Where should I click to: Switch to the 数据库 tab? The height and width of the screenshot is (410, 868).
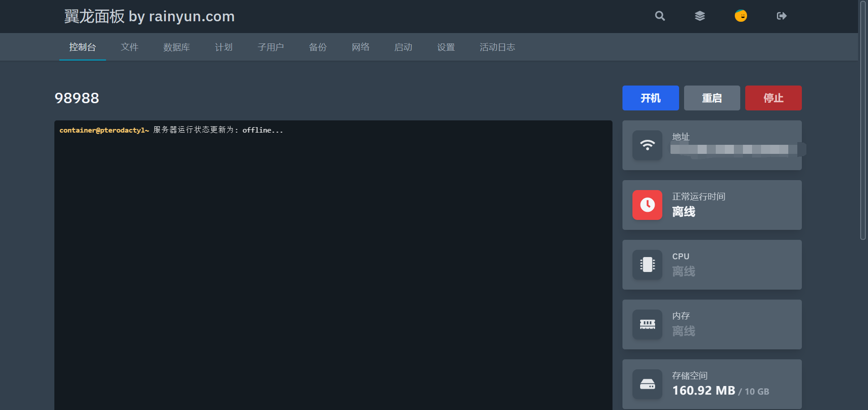coord(177,47)
